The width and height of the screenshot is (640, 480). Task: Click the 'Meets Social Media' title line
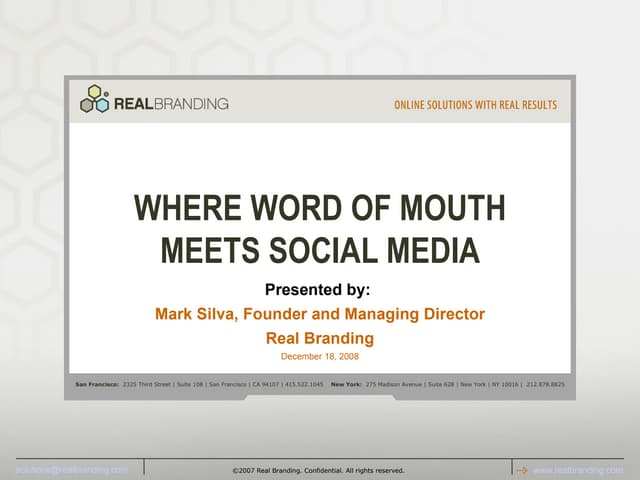click(x=320, y=250)
